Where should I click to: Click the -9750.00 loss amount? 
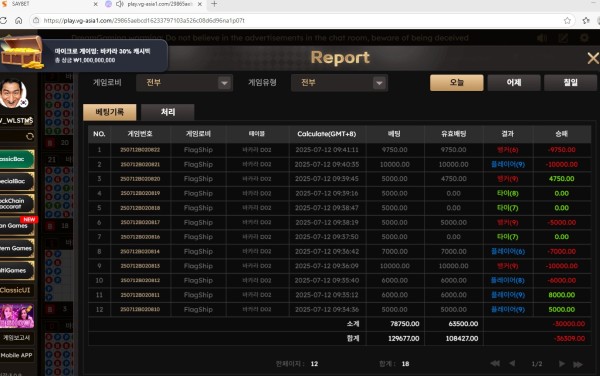tap(561, 150)
